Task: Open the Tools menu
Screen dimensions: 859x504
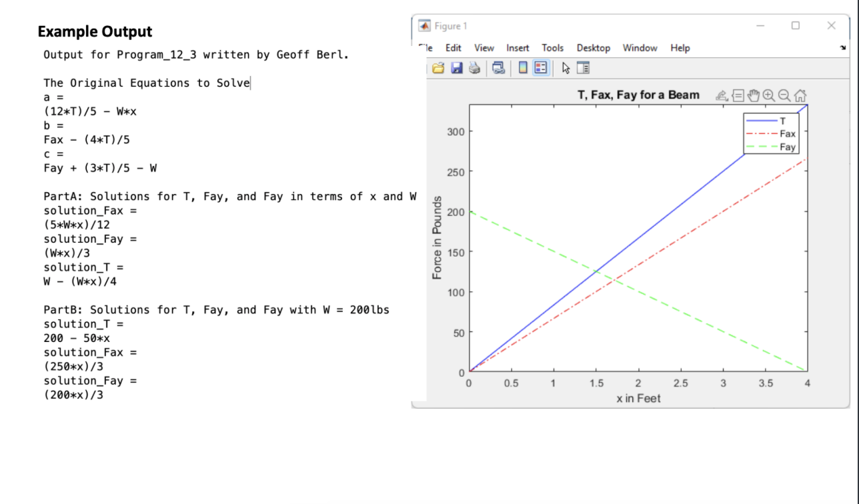Action: click(x=552, y=47)
